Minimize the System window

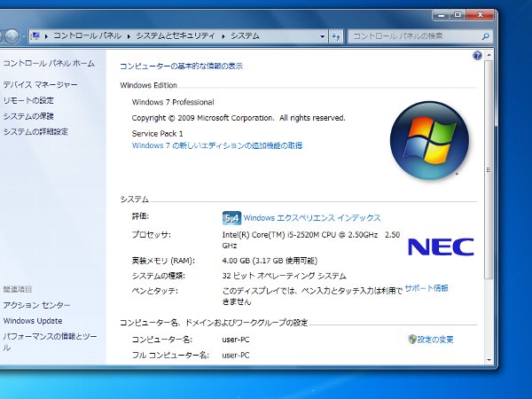(442, 15)
